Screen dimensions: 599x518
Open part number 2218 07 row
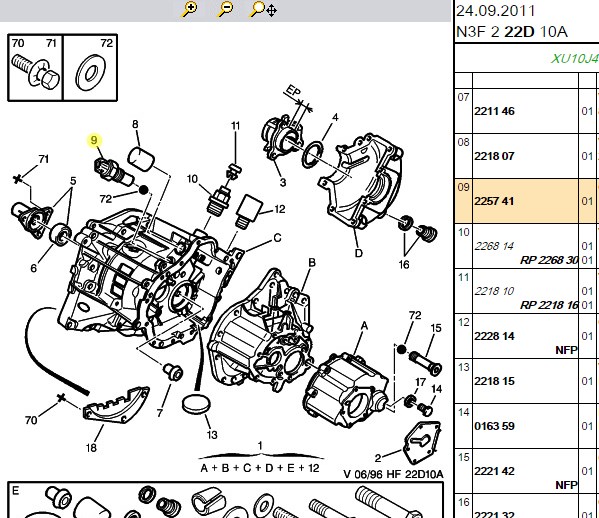click(494, 156)
